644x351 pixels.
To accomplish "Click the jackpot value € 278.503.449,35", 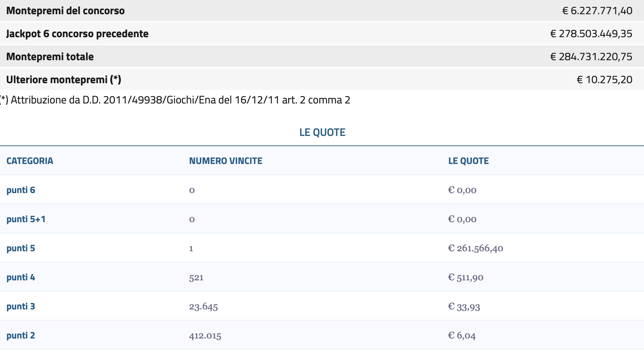I will point(591,34).
